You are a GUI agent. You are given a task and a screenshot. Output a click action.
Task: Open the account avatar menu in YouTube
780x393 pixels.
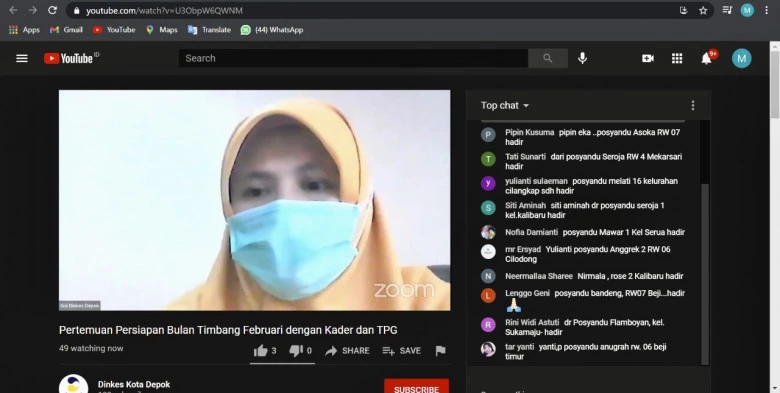pyautogui.click(x=741, y=59)
